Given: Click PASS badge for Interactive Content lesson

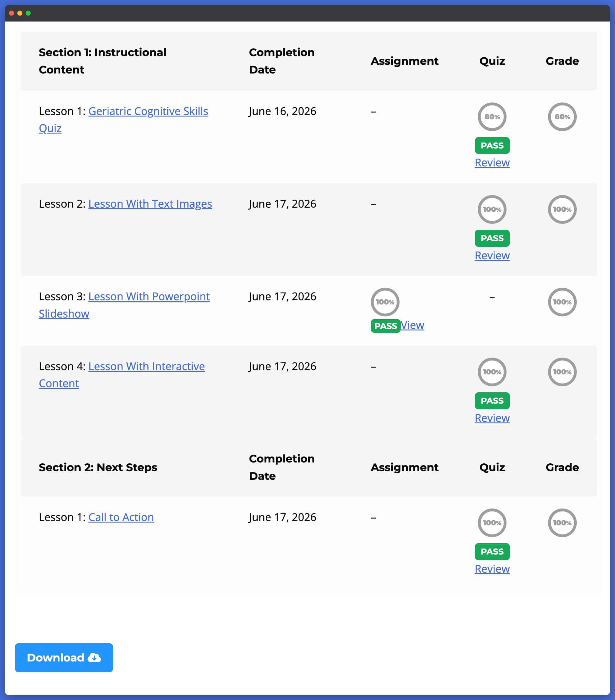Looking at the screenshot, I should [x=492, y=401].
